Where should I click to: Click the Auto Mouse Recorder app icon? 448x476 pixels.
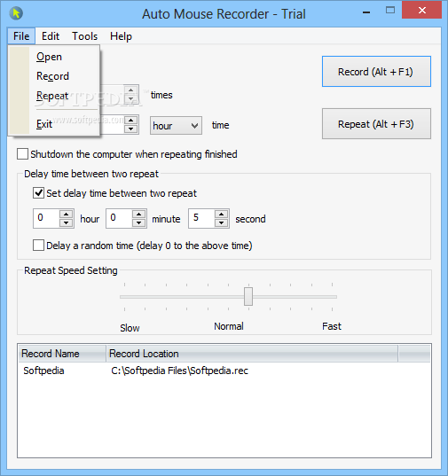[x=16, y=13]
